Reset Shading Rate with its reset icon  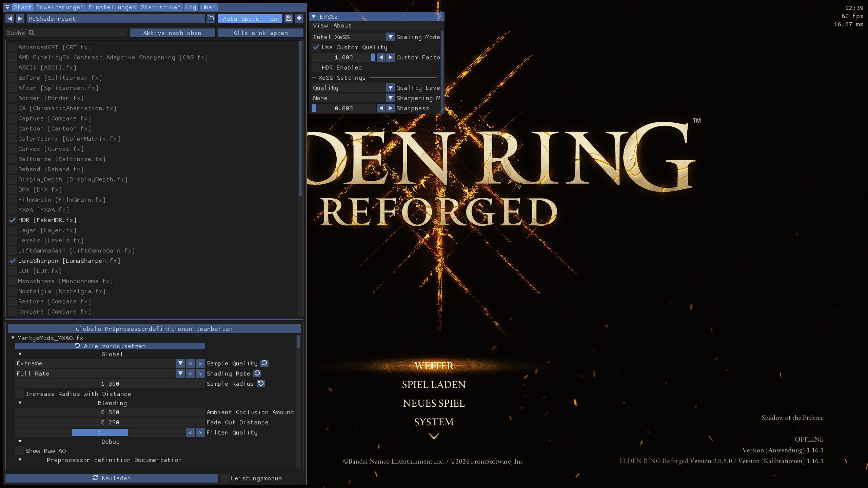(x=257, y=373)
